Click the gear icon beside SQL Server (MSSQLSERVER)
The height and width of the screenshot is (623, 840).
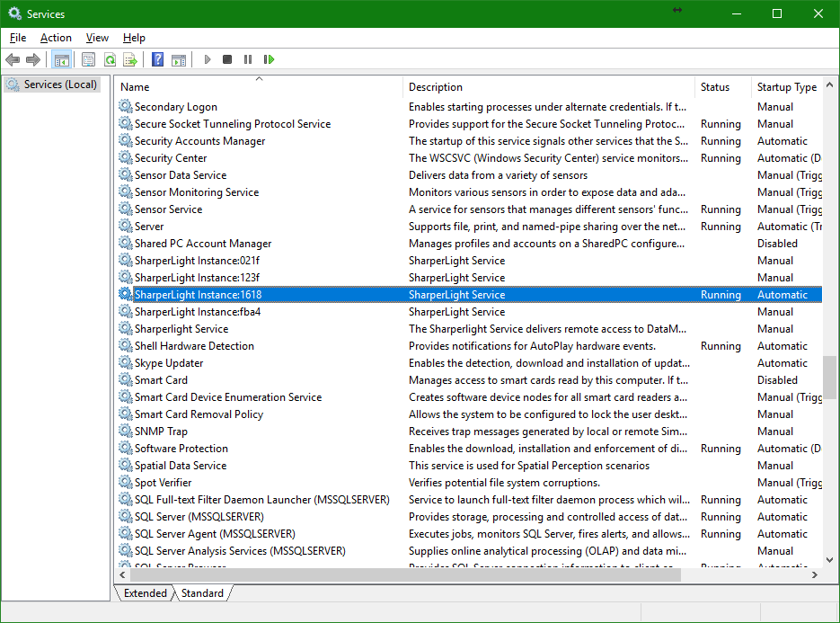(126, 516)
